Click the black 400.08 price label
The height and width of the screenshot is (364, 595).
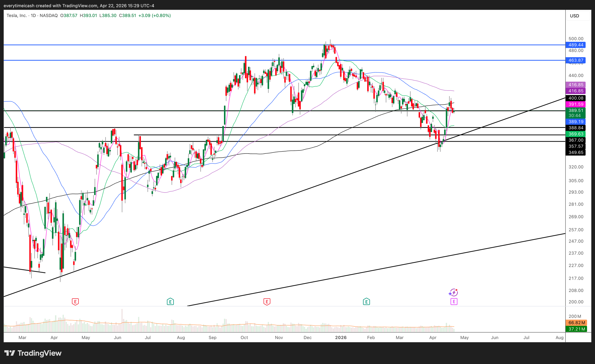[575, 98]
